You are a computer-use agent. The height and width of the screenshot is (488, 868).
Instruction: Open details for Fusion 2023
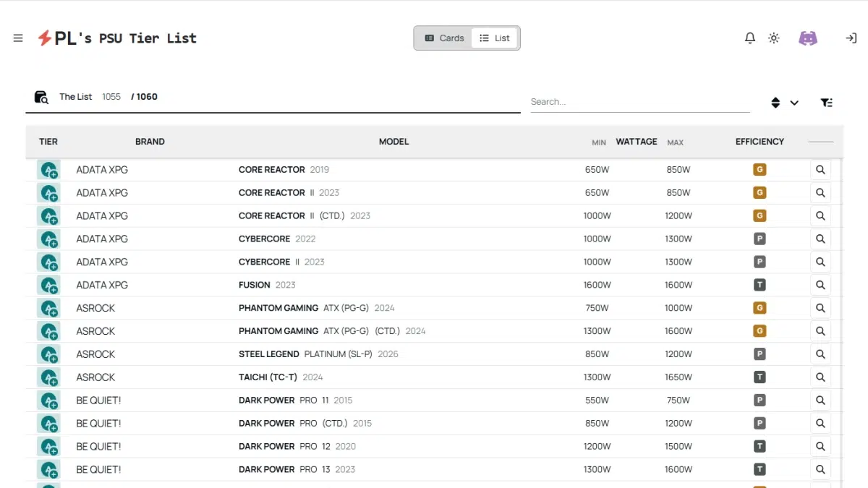820,285
